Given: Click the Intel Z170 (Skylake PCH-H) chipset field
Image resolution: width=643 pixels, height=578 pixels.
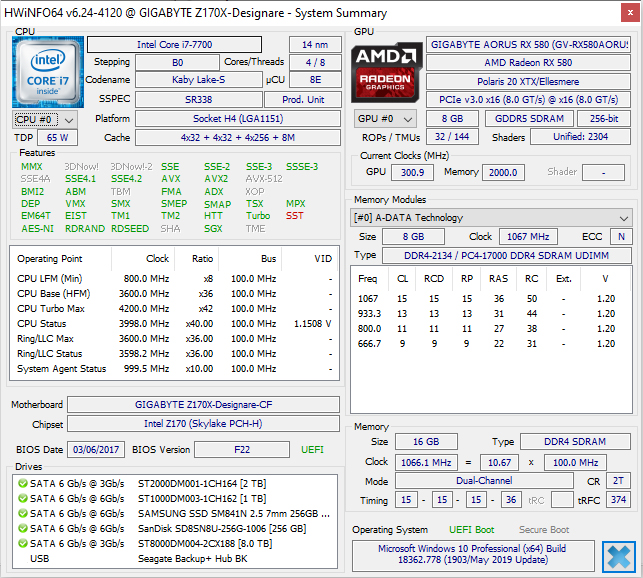Looking at the screenshot, I should [x=203, y=424].
